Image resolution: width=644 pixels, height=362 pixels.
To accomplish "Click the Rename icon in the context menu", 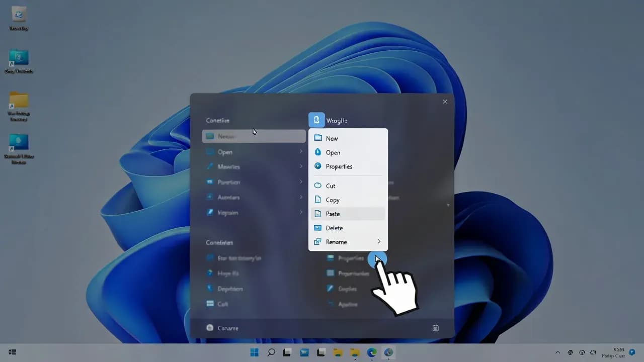I will (x=317, y=242).
